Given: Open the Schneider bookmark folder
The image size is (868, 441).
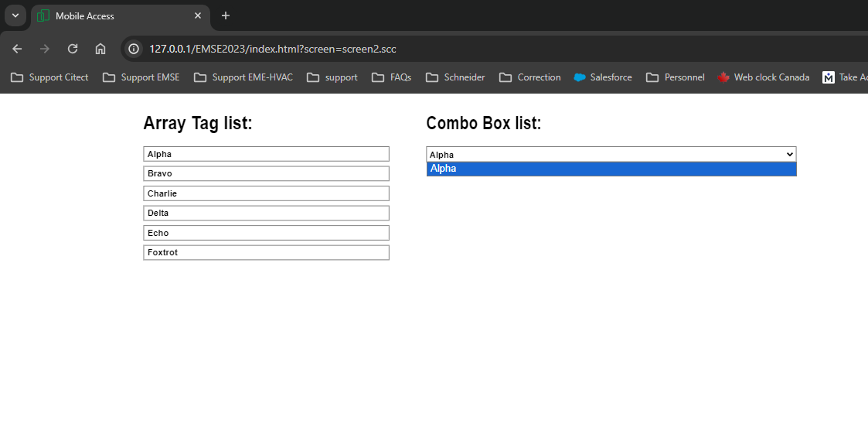Looking at the screenshot, I should tap(455, 77).
